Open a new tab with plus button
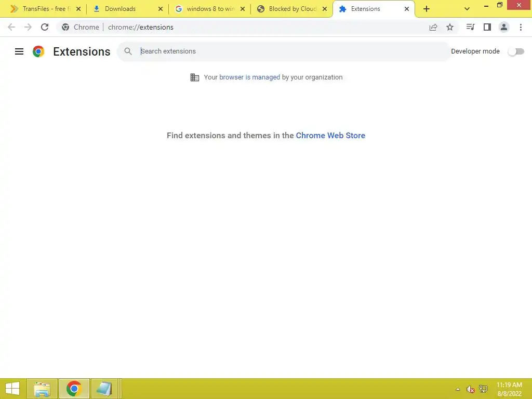The width and height of the screenshot is (532, 399). point(427,9)
